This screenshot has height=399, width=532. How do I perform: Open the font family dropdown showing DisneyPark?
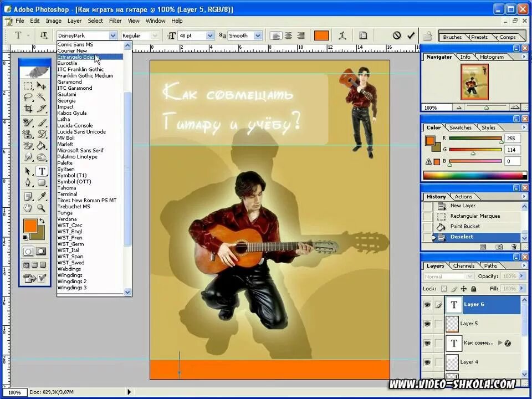click(x=113, y=35)
